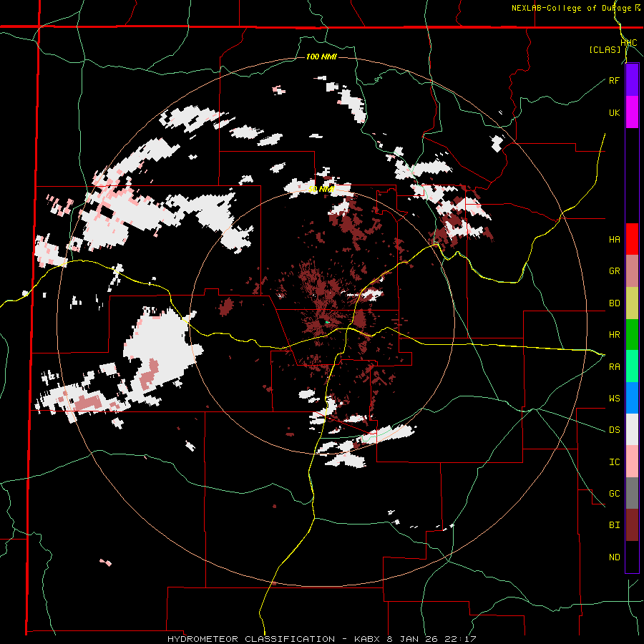This screenshot has width=644, height=644.
Task: Click the IC legend label
Action: coord(614,462)
